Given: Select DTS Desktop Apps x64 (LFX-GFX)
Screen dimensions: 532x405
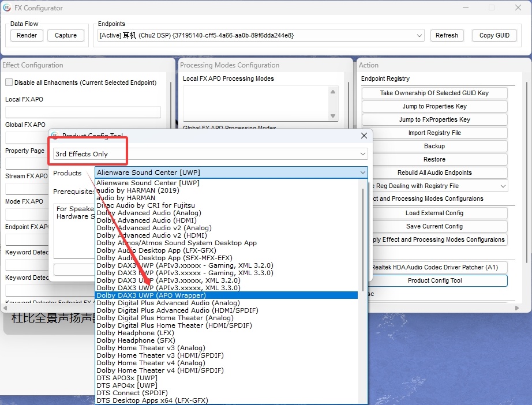Looking at the screenshot, I should [227, 400].
